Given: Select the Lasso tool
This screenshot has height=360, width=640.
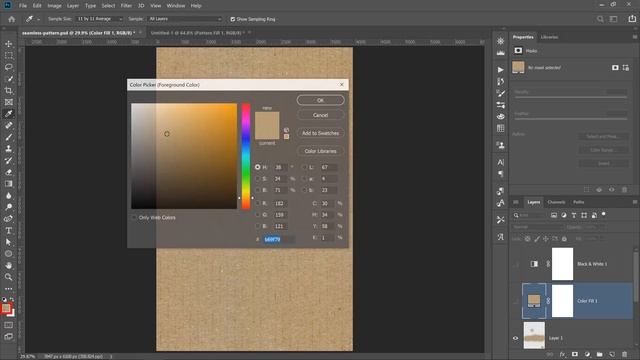Looking at the screenshot, I should coord(9,67).
